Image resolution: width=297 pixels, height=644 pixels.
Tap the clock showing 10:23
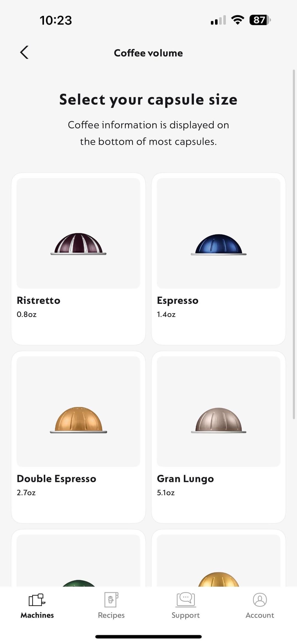click(56, 20)
